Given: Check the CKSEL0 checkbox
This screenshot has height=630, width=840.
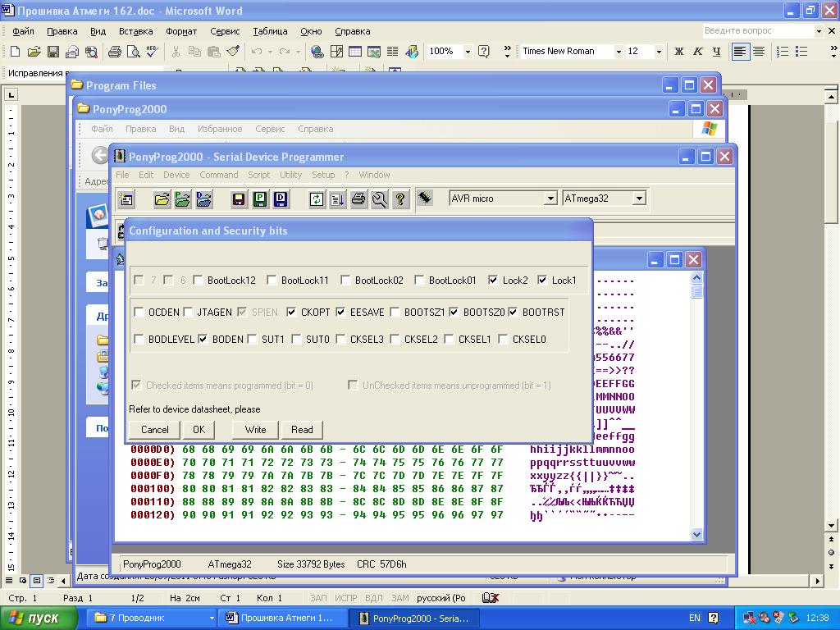Looking at the screenshot, I should coord(503,339).
